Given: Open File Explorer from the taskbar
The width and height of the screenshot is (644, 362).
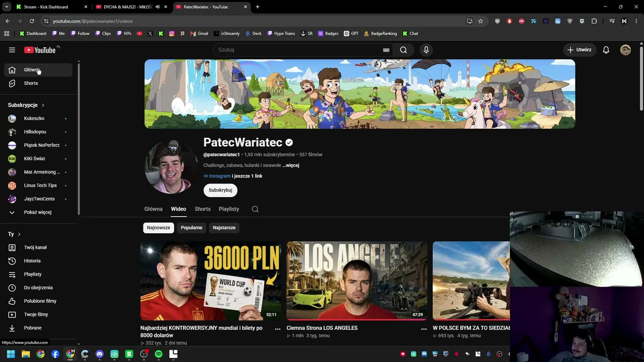Looking at the screenshot, I should [x=26, y=354].
